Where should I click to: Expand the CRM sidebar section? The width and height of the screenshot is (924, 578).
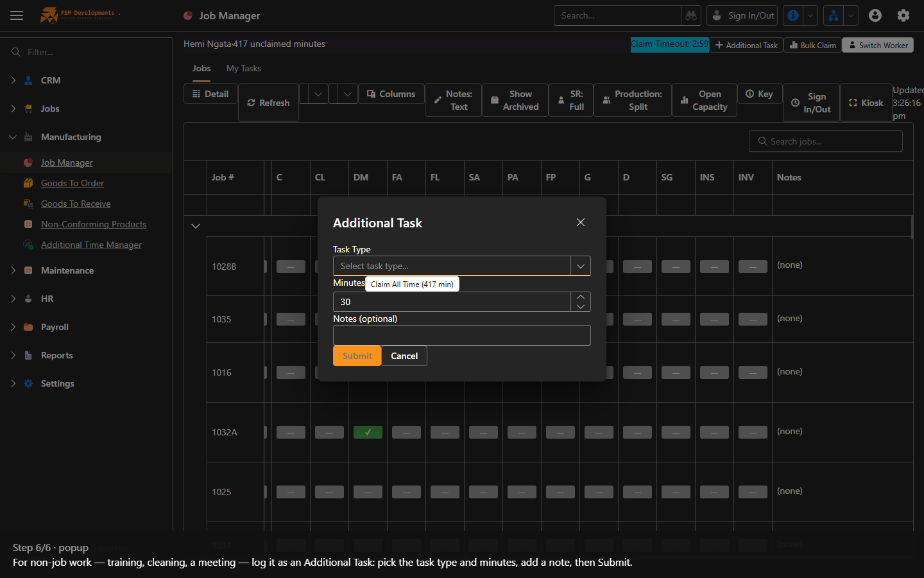tap(13, 80)
